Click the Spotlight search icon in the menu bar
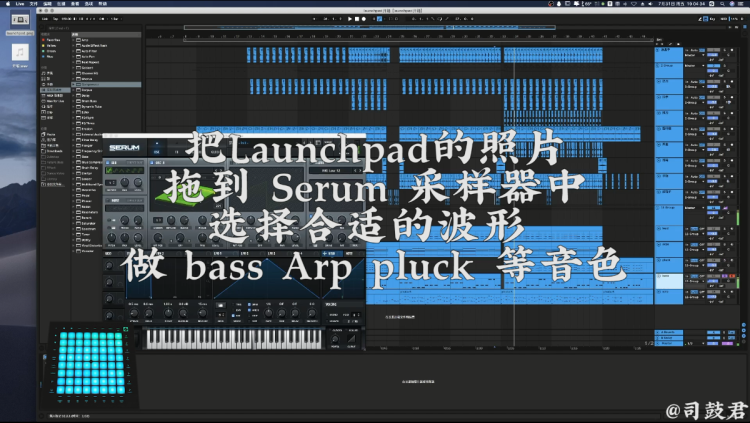This screenshot has height=423, width=750. [x=722, y=4]
